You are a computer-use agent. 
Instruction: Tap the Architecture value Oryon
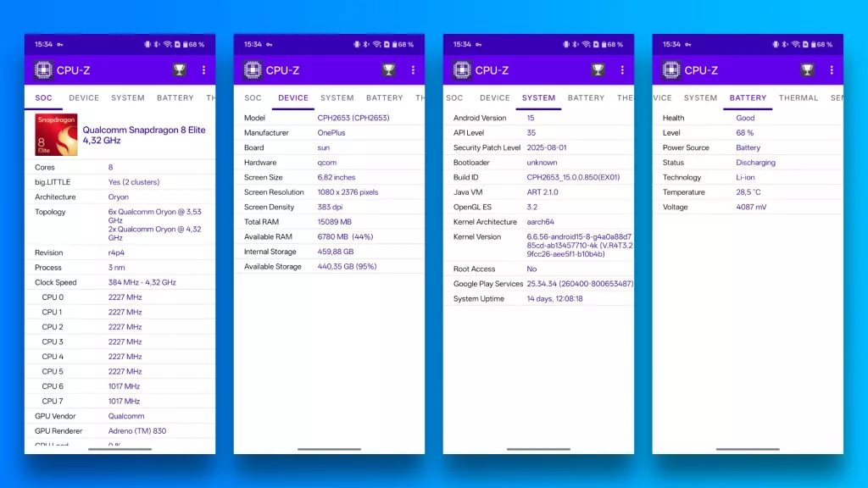[x=119, y=197]
